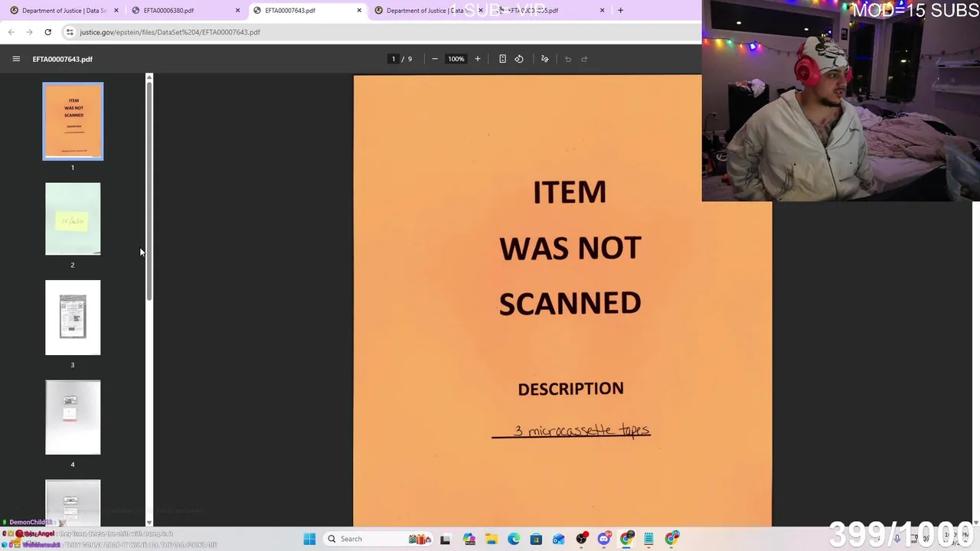Reload the page with the refresh button
This screenshot has height=551, width=980.
click(x=47, y=32)
